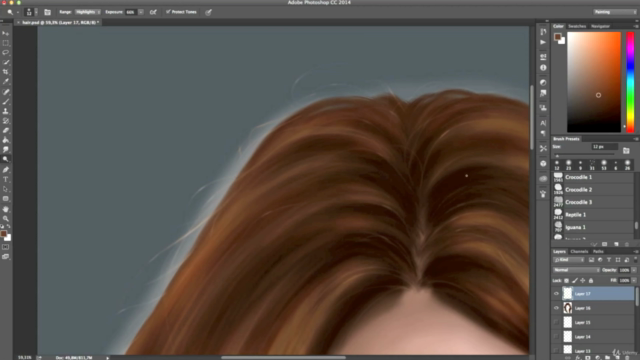
Task: Toggle lock position icon
Action: tap(583, 280)
